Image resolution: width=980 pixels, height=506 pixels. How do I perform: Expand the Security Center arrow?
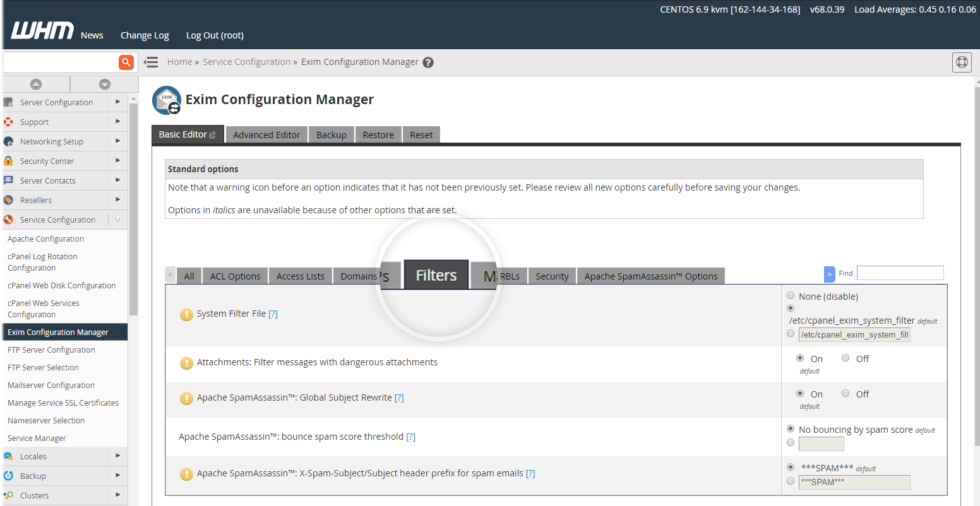[x=117, y=160]
